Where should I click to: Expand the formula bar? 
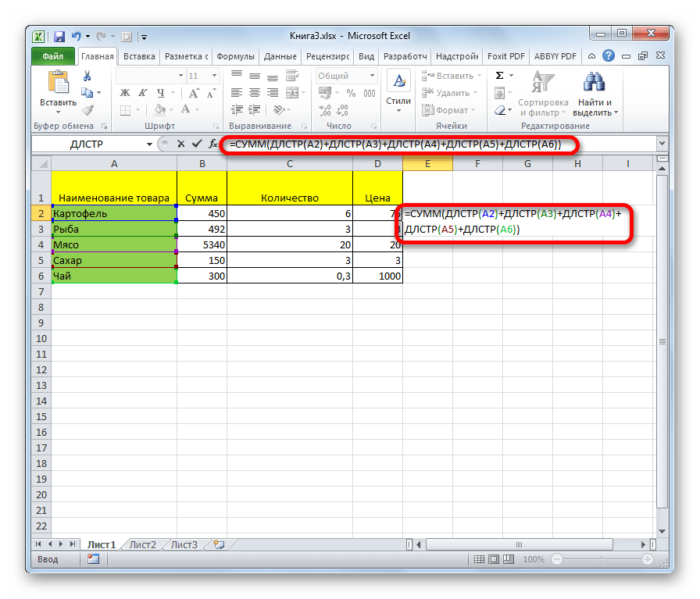pos(662,144)
